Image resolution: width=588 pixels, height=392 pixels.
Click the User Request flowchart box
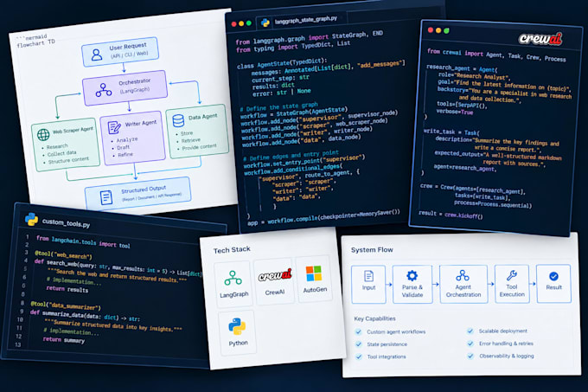coord(120,52)
